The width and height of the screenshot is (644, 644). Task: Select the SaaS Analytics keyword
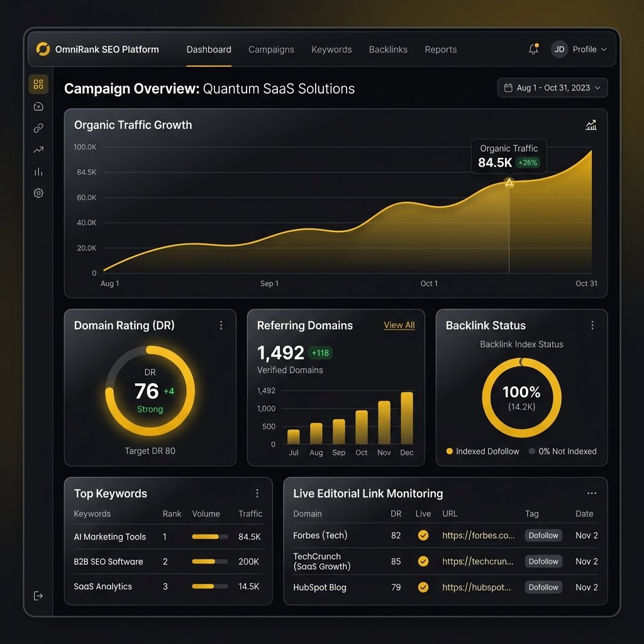click(103, 587)
